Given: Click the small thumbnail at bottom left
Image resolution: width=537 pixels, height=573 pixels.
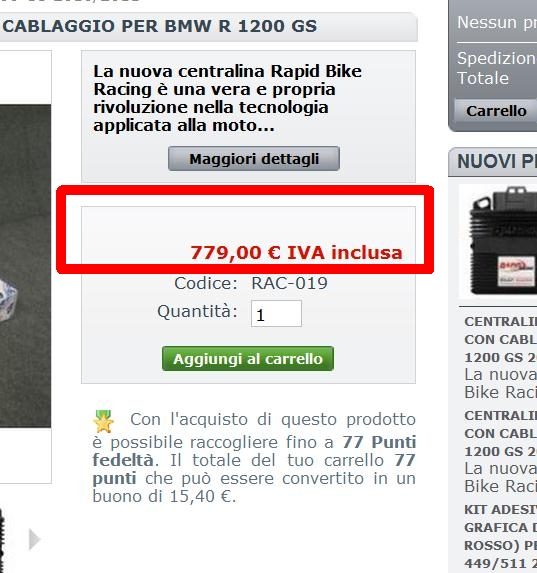Looking at the screenshot, I should tap(2, 539).
